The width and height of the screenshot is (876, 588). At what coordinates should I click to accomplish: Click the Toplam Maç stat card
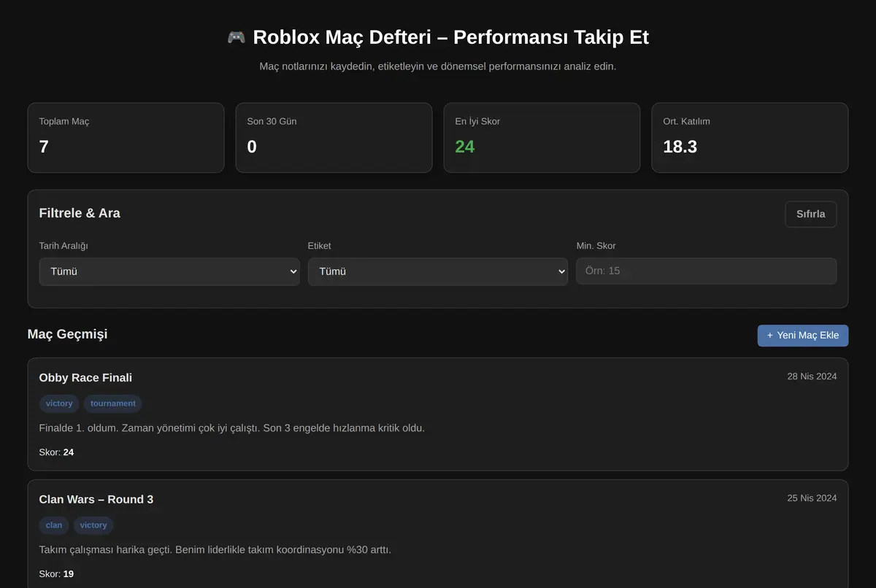click(126, 138)
